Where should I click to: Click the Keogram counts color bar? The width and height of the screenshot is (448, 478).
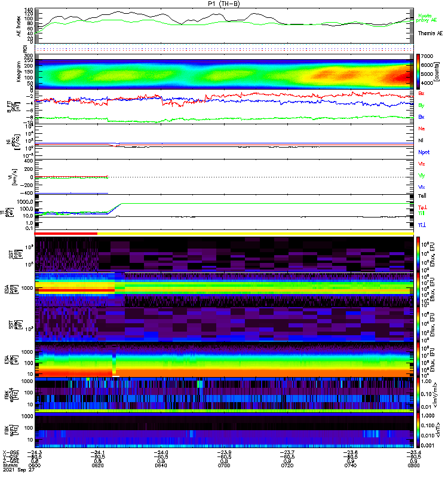tap(418, 72)
